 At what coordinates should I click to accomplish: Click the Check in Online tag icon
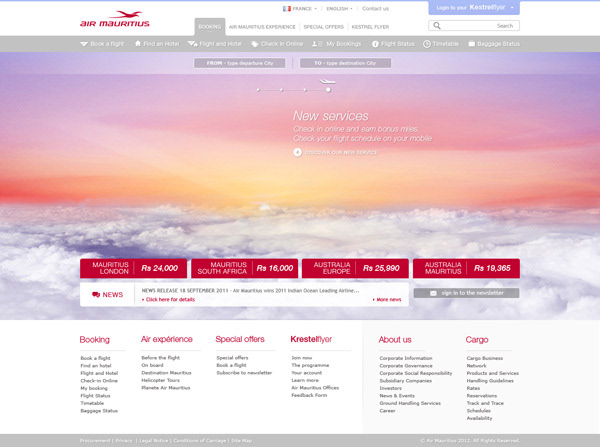click(x=254, y=44)
